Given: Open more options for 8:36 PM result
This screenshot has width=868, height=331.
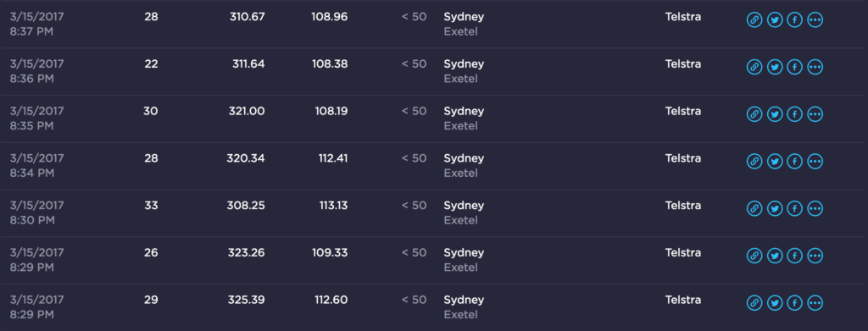Looking at the screenshot, I should pyautogui.click(x=815, y=68).
